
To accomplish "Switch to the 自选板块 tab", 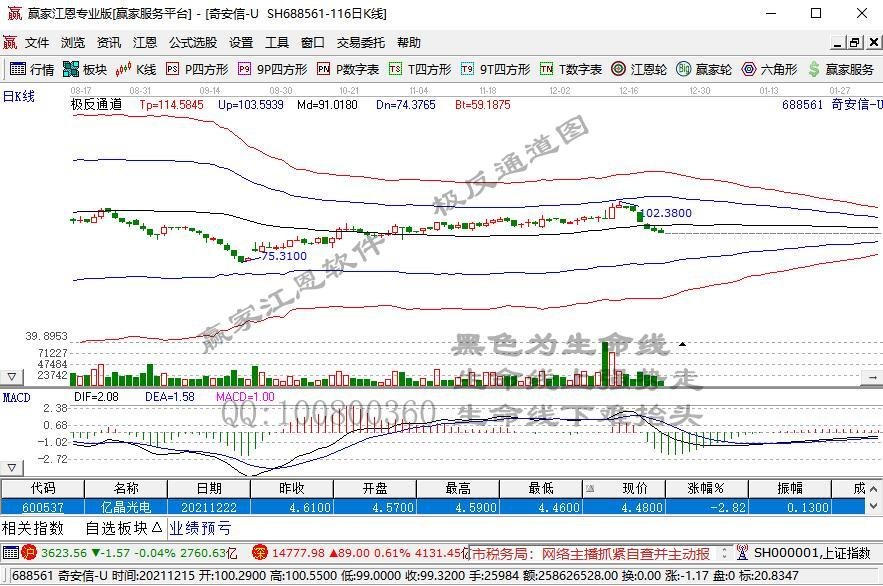I will point(124,528).
